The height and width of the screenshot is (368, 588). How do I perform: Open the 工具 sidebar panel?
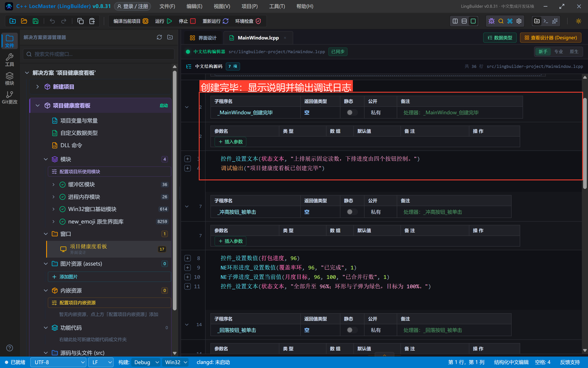pos(9,60)
